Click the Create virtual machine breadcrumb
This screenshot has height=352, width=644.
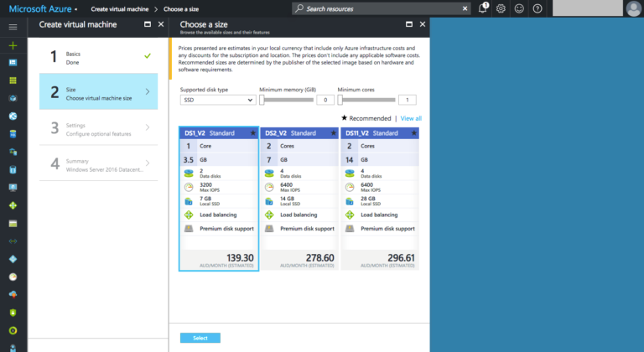(120, 9)
